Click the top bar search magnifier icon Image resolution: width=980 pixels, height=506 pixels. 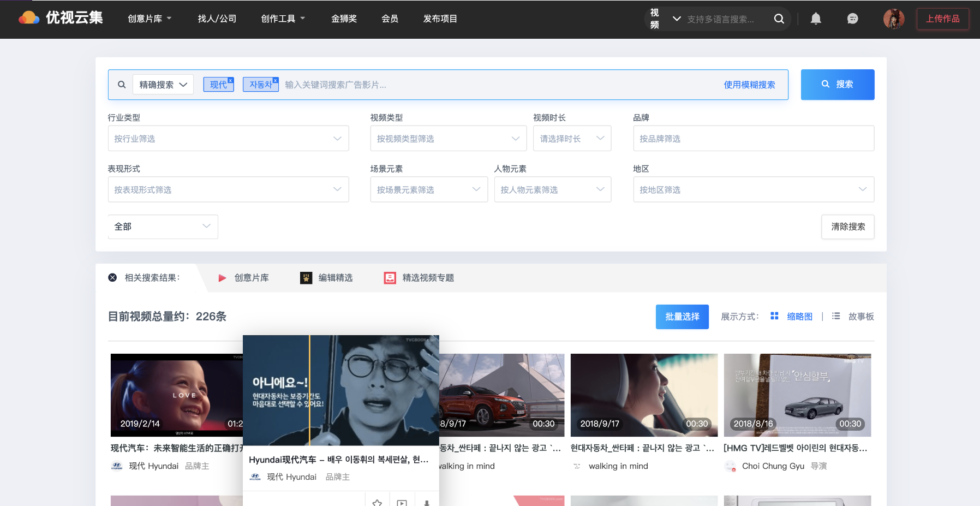point(779,19)
